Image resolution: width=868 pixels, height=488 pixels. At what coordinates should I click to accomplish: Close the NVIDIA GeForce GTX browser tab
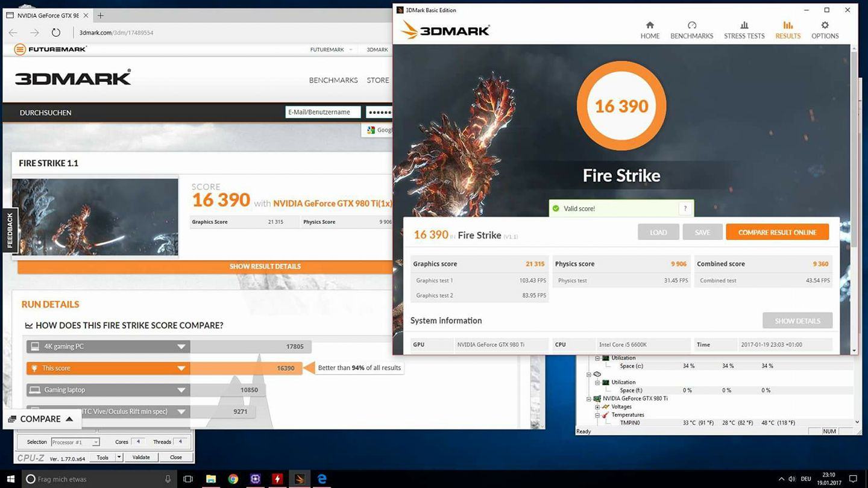tap(86, 15)
